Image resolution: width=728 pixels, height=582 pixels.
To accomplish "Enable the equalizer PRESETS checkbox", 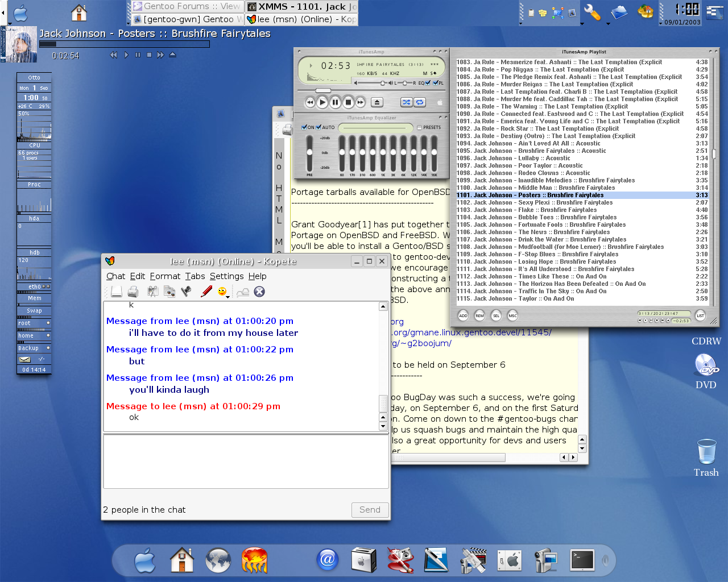I will click(x=420, y=127).
